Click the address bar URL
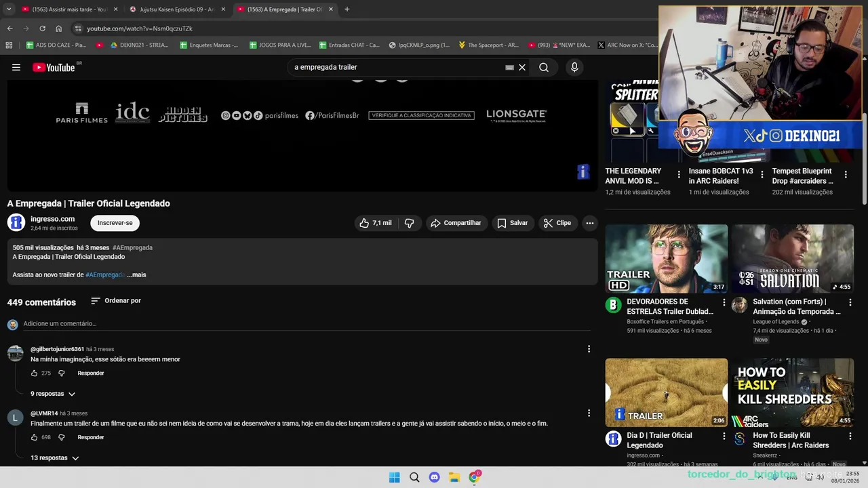 [x=140, y=28]
